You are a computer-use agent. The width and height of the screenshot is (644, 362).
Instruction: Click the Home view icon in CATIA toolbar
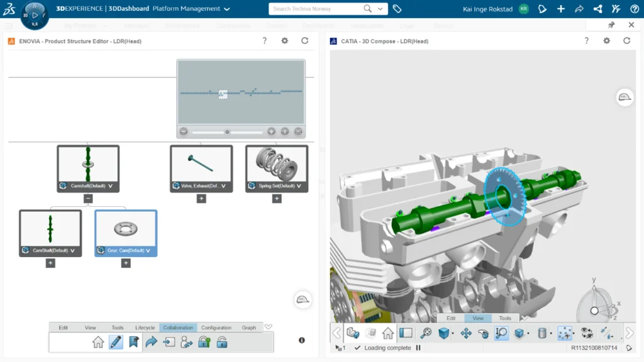pos(388,333)
